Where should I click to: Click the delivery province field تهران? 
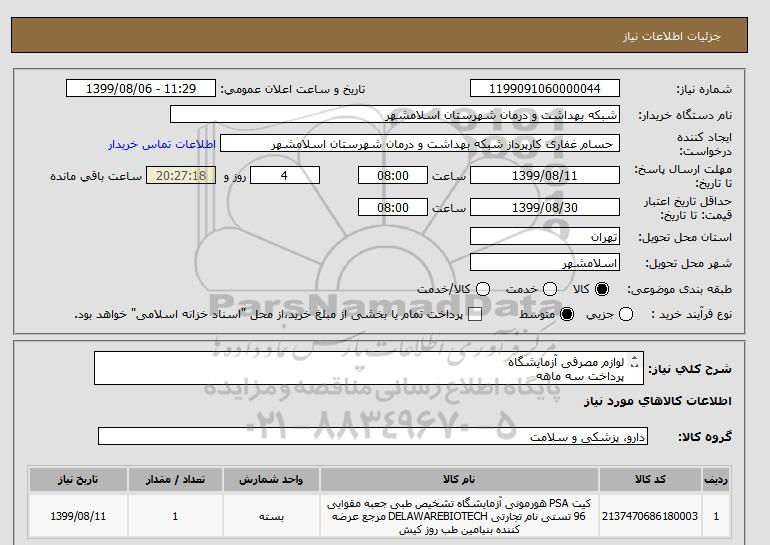pos(545,236)
